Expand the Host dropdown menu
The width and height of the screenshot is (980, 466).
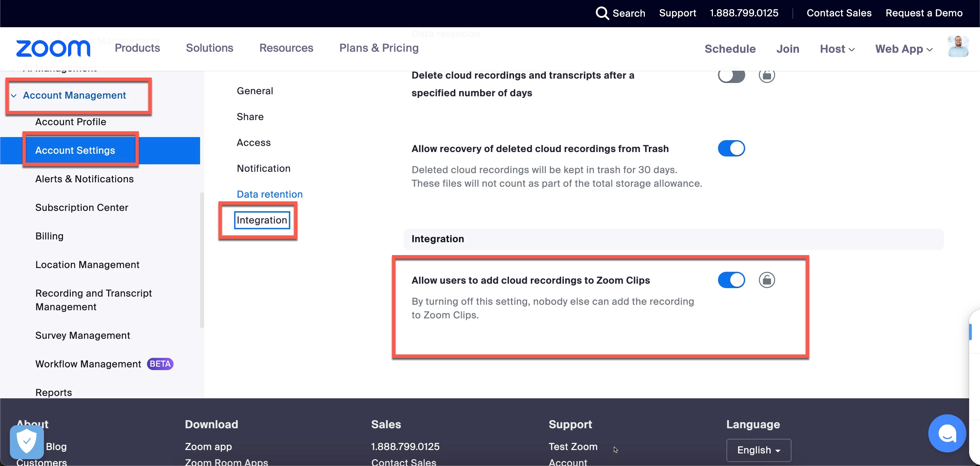click(837, 49)
